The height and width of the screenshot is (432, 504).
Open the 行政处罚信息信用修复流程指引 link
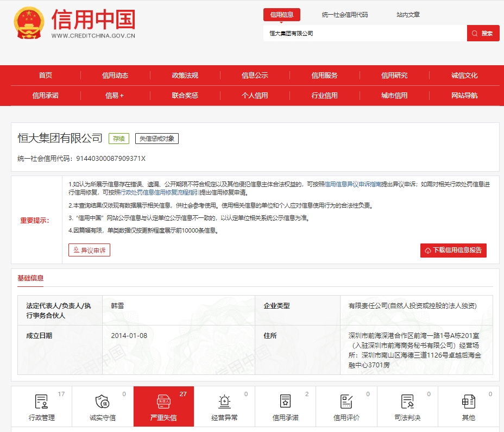click(x=159, y=192)
